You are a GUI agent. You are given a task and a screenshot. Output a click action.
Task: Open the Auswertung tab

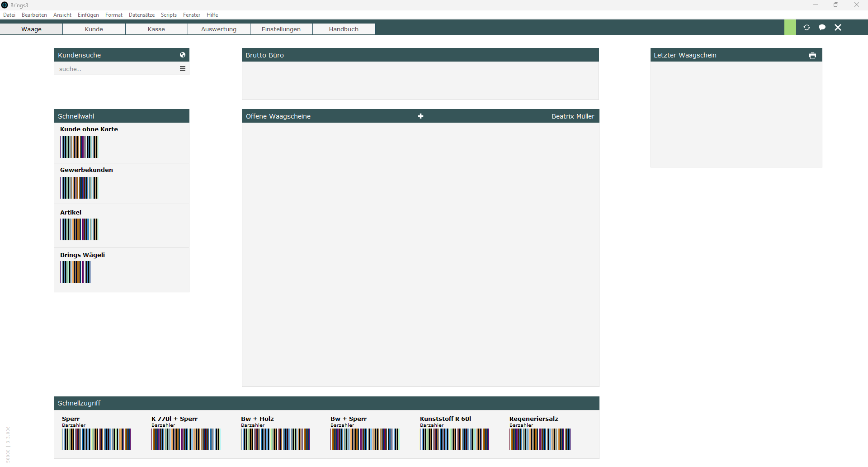(219, 29)
